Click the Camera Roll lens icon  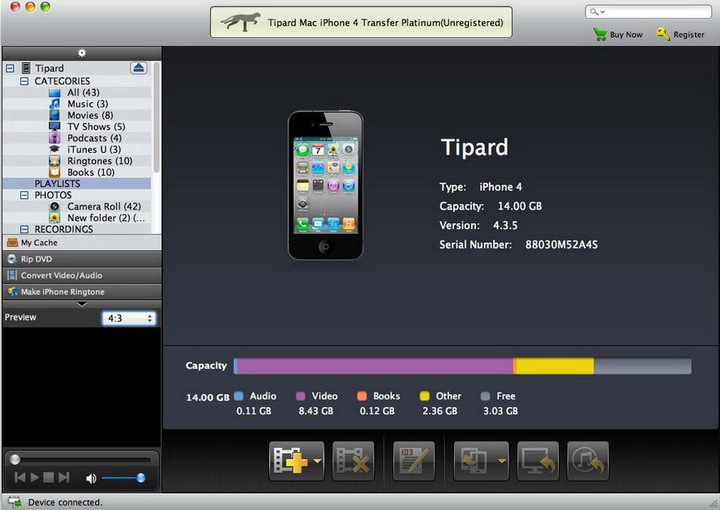tap(55, 207)
